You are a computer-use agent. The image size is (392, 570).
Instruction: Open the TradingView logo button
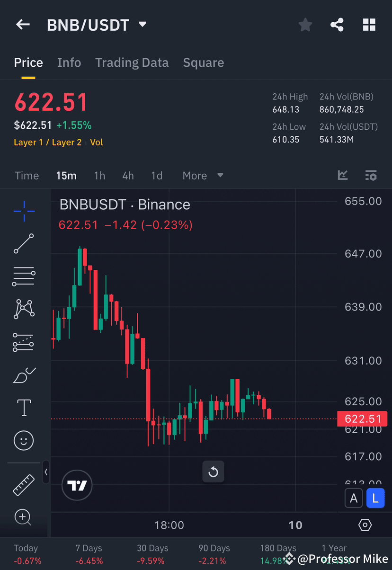[77, 485]
